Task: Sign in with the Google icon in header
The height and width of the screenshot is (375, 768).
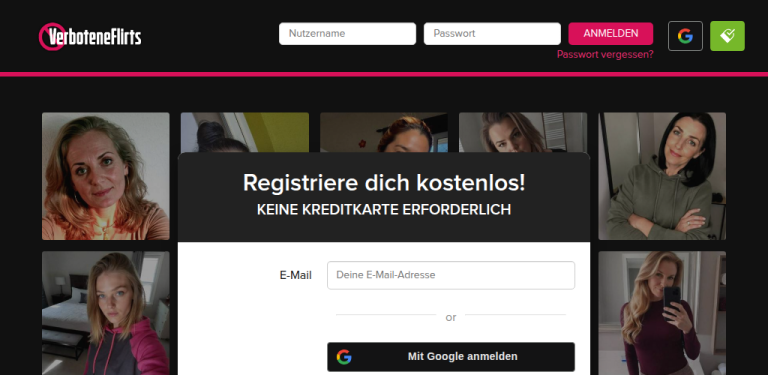Action: [x=685, y=36]
